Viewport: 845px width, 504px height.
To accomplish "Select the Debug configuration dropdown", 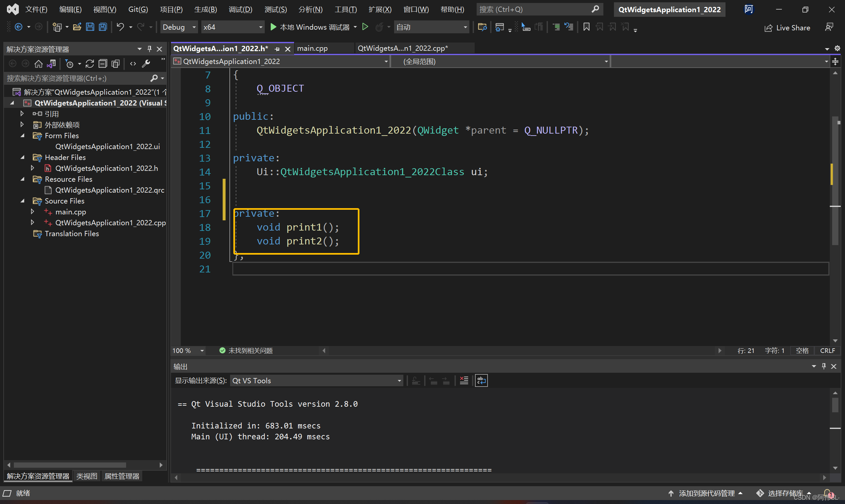I will pyautogui.click(x=178, y=28).
